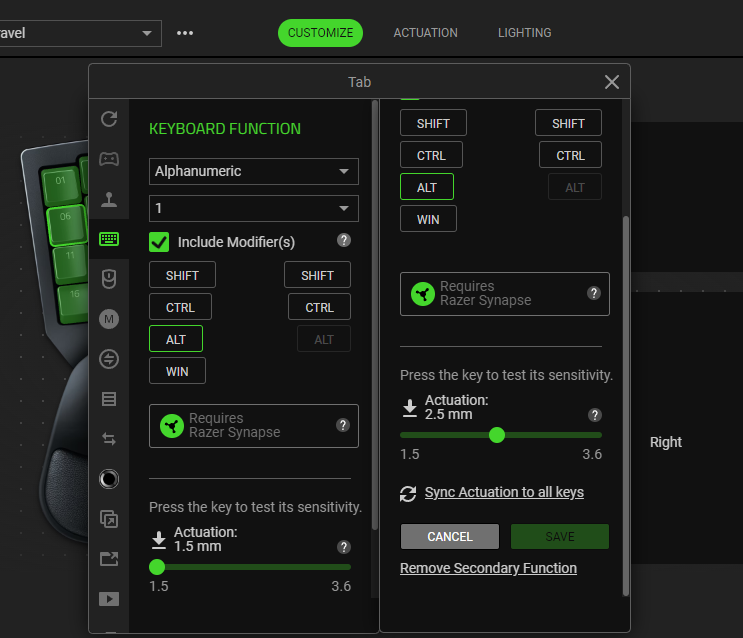This screenshot has width=743, height=638.
Task: Close the Tab key assignment dialog
Action: click(612, 82)
